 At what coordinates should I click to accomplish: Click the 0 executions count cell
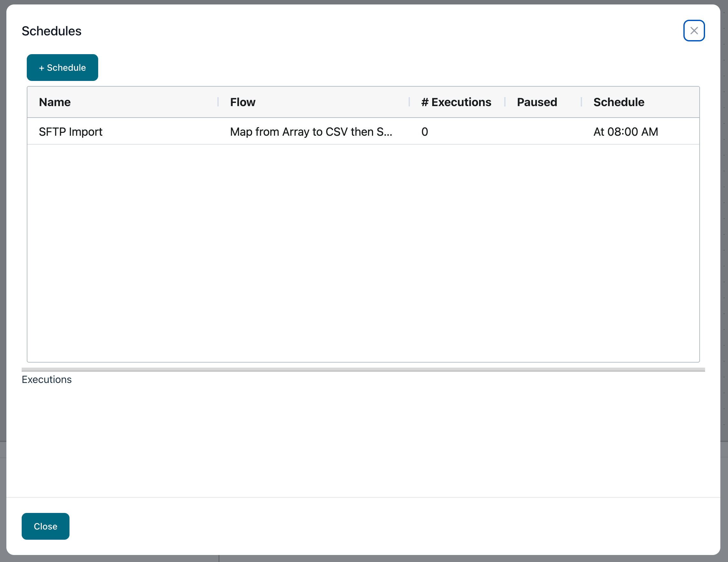click(x=424, y=132)
